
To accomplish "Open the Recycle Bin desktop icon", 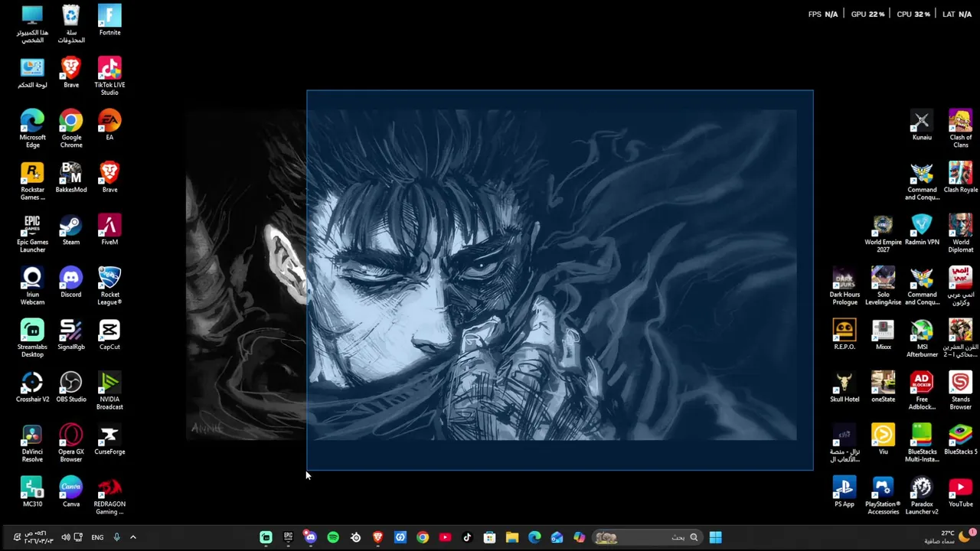I will pos(71,24).
